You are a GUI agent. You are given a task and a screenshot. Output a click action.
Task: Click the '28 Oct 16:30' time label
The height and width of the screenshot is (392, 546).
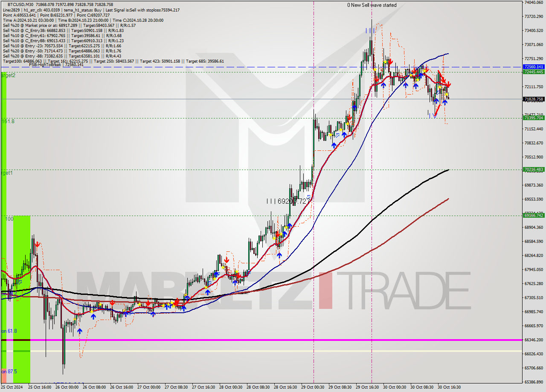tap(285, 388)
